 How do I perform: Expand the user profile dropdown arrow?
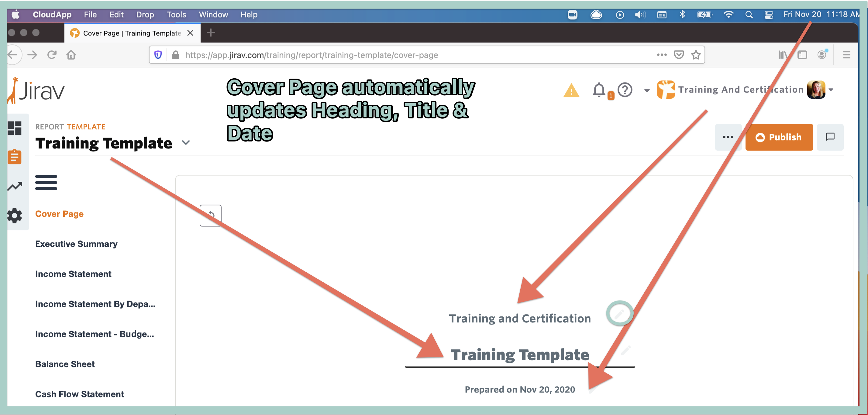click(831, 90)
